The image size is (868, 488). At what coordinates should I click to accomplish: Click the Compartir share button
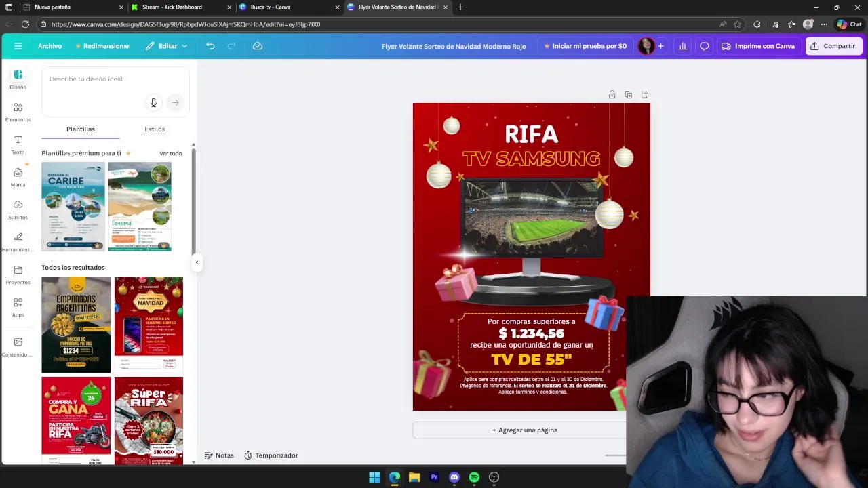pos(833,46)
